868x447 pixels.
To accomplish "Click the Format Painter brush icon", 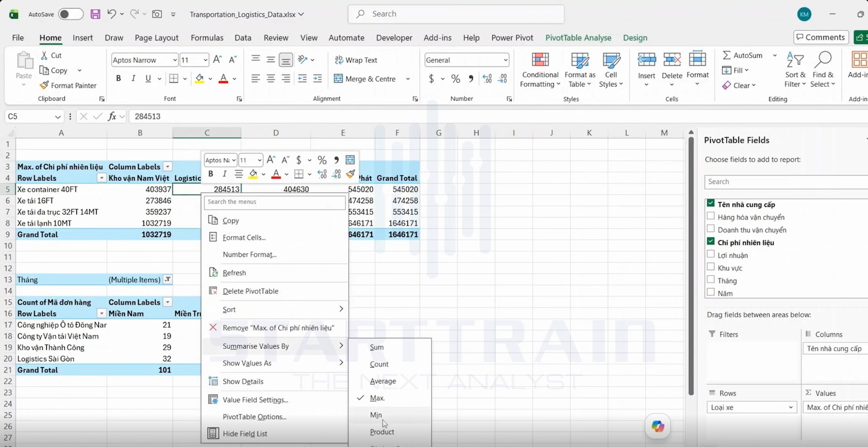I will coord(44,85).
